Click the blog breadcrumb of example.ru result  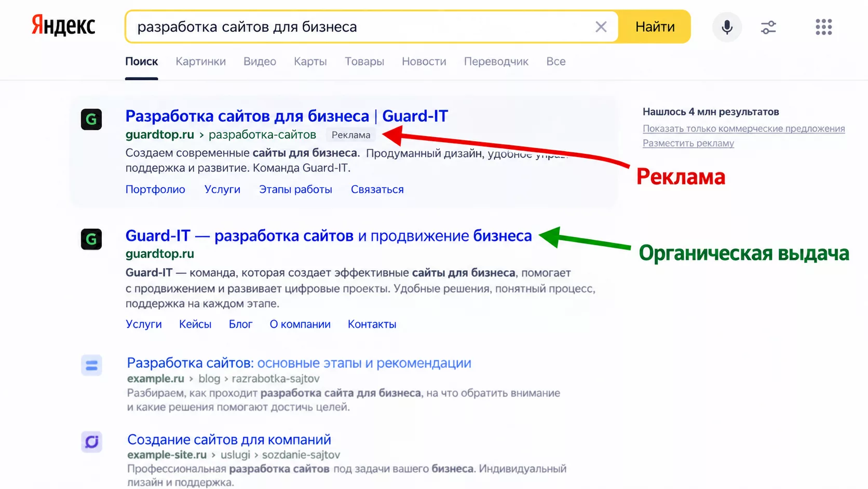point(209,378)
